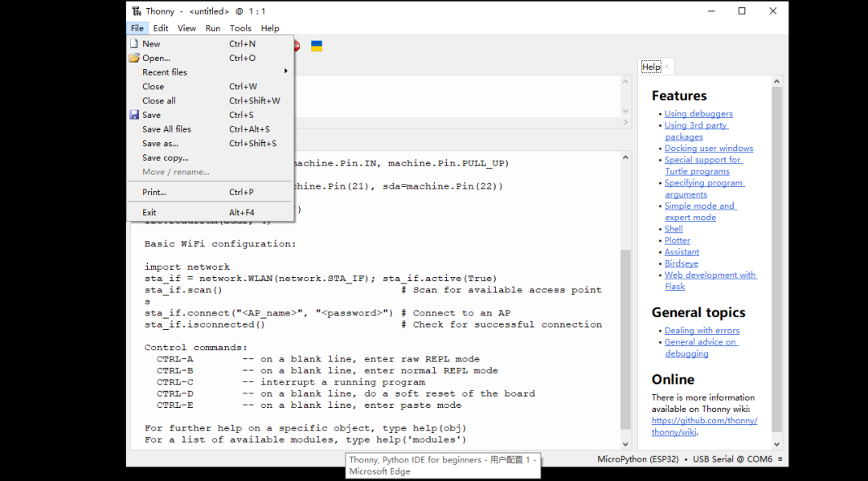Click Shell scrollbar up arrow
868x481 pixels.
(x=625, y=157)
